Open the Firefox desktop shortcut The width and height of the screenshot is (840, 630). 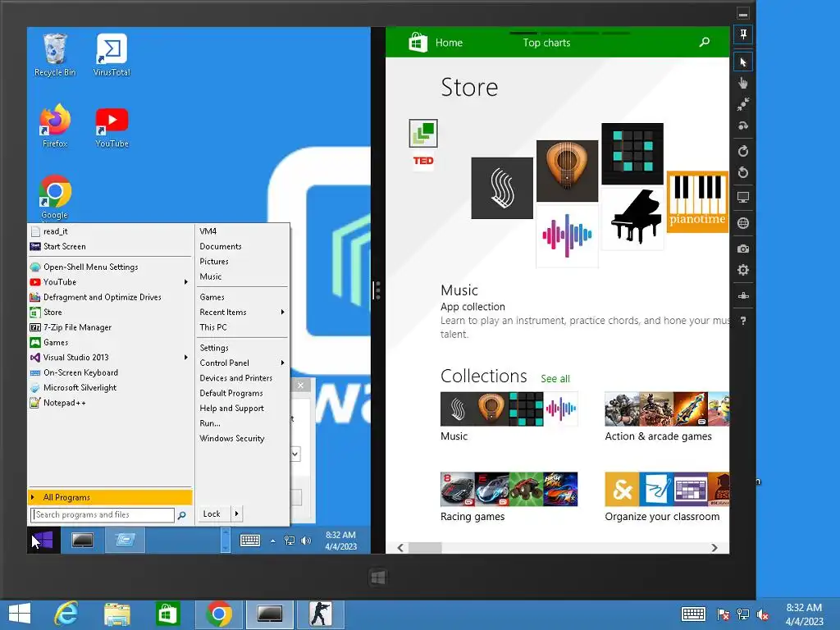point(55,126)
